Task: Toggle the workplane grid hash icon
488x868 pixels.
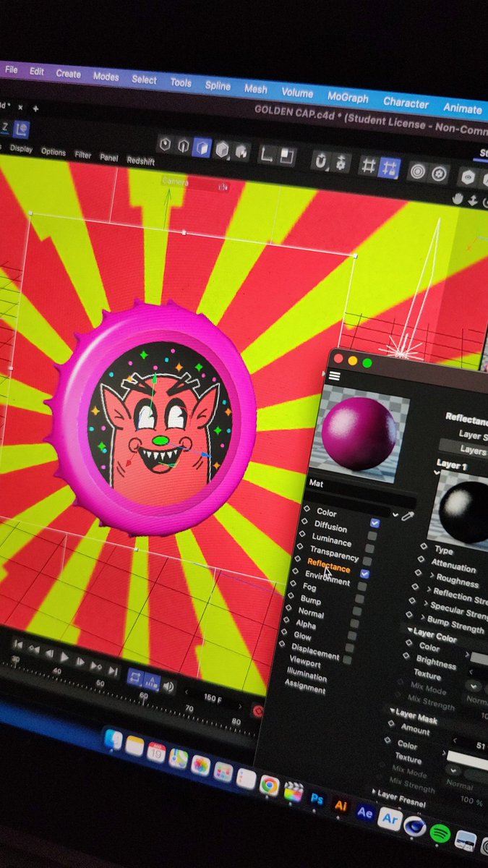Action: (368, 165)
